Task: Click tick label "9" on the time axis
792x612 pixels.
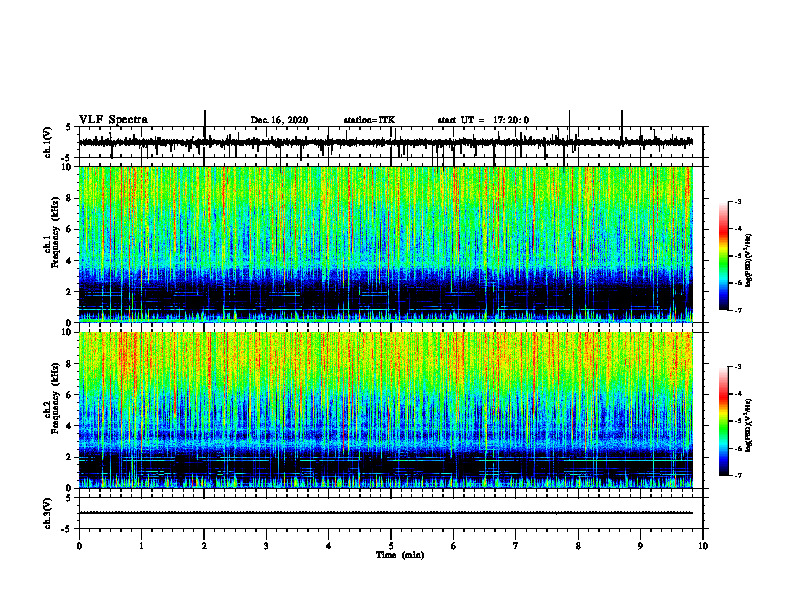Action: click(640, 546)
